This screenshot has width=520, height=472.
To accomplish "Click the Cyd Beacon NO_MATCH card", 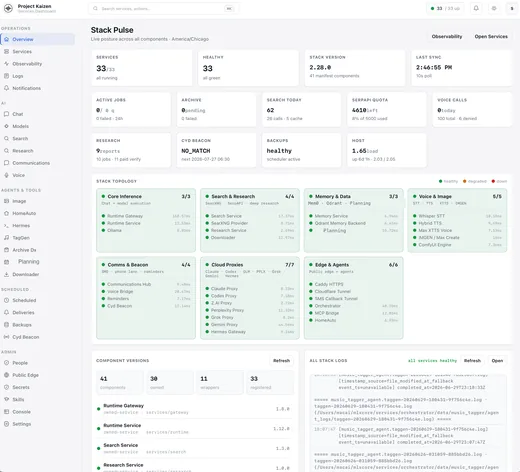I will [216, 150].
